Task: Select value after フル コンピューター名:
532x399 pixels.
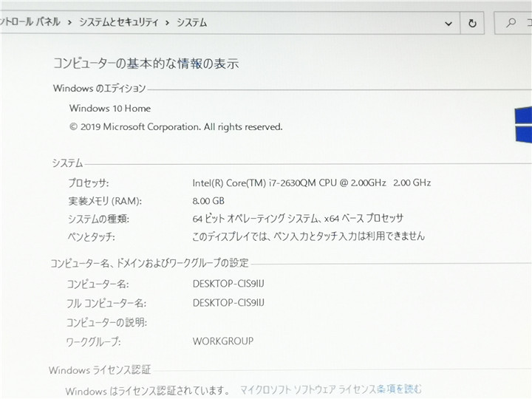Action: [228, 303]
